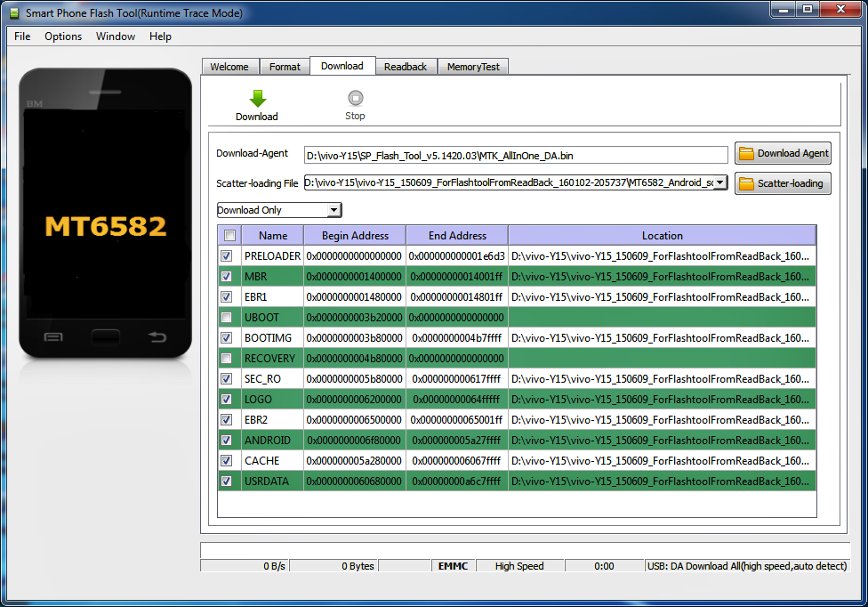Enable the RECOVERY partition checkbox
This screenshot has width=868, height=607.
(x=228, y=358)
